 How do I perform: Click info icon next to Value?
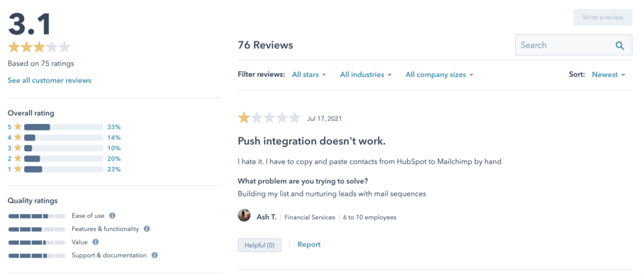coord(96,242)
